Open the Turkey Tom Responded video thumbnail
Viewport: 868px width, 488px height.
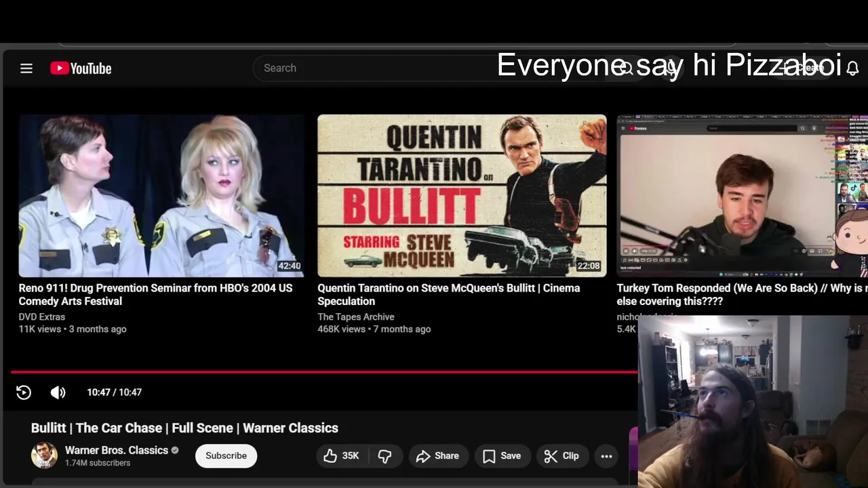click(x=742, y=196)
